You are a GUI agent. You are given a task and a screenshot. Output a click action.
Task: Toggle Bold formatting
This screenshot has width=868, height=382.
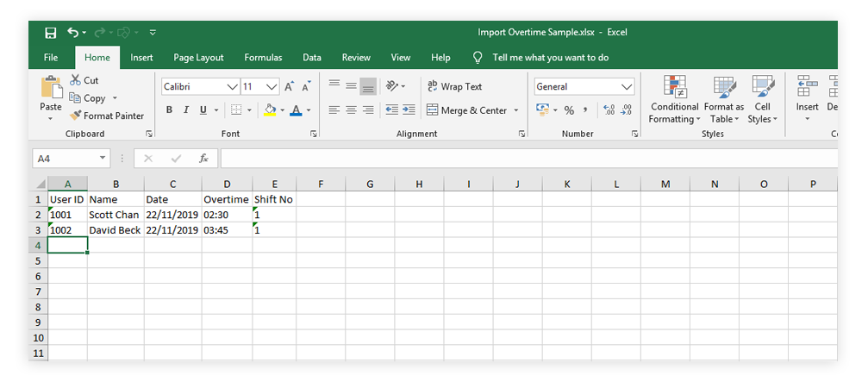(x=170, y=110)
